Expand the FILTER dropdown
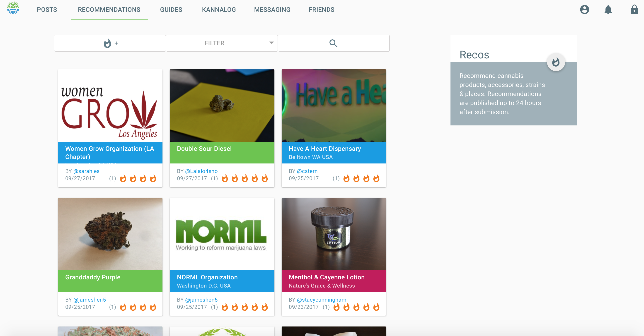This screenshot has height=336, width=644. [x=222, y=43]
